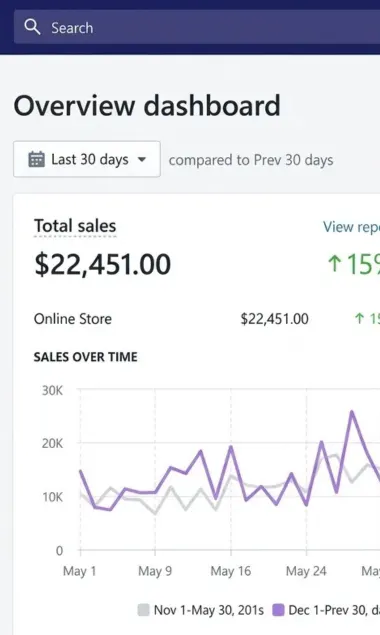Click the May 24 axis label
Screen dimensions: 380x635
306,571
